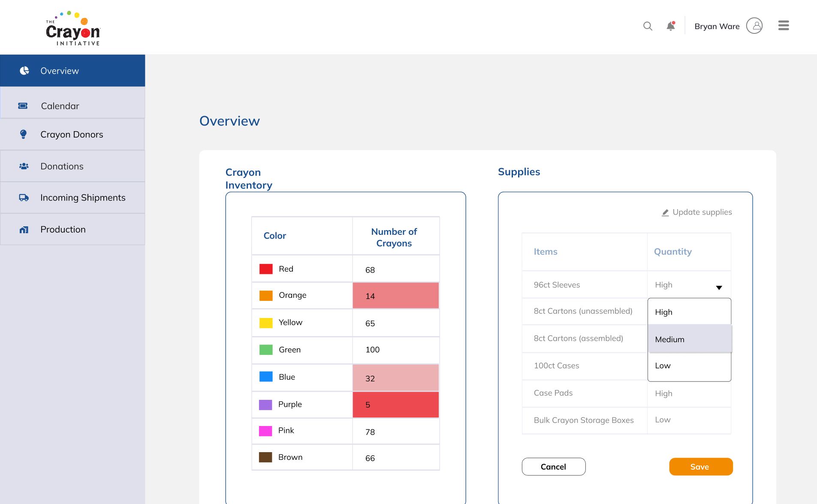Click the pencil icon beside Update supplies
817x504 pixels.
665,213
